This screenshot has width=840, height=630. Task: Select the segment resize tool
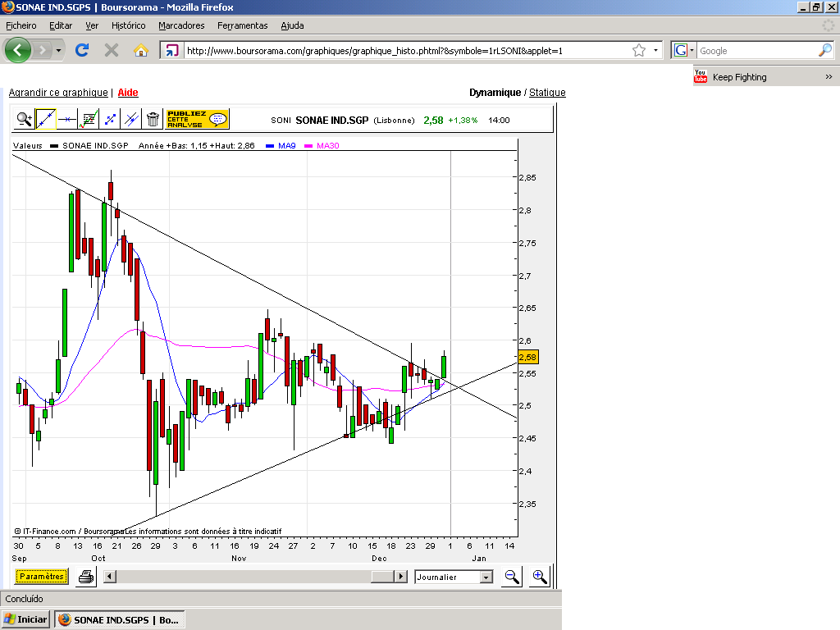tap(110, 119)
